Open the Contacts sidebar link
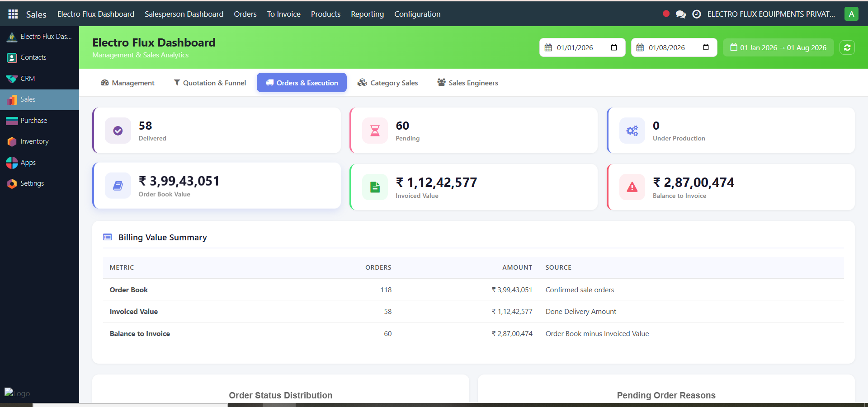Image resolution: width=868 pixels, height=407 pixels. pyautogui.click(x=33, y=57)
